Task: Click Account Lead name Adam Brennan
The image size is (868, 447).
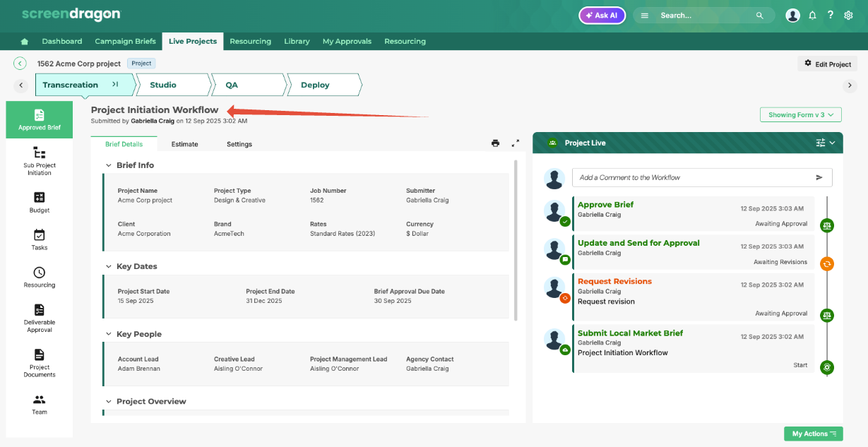Action: 139,369
